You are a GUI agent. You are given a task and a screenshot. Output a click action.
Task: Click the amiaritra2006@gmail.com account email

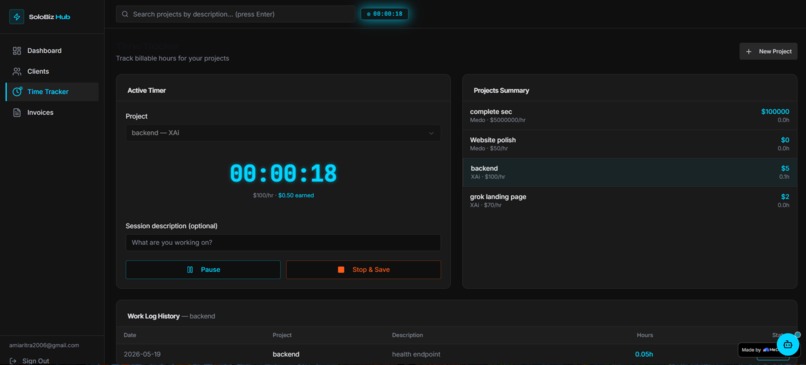click(44, 345)
